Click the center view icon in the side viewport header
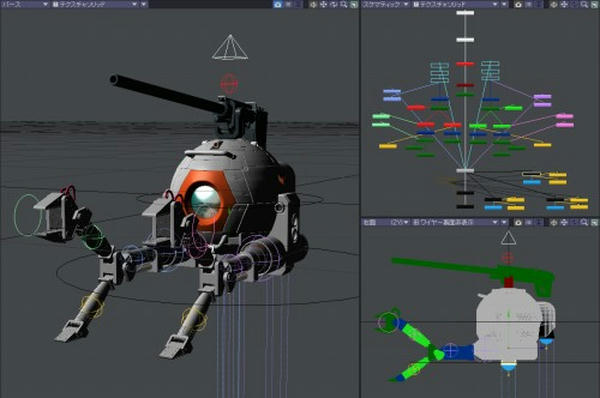The height and width of the screenshot is (398, 600). tap(553, 222)
